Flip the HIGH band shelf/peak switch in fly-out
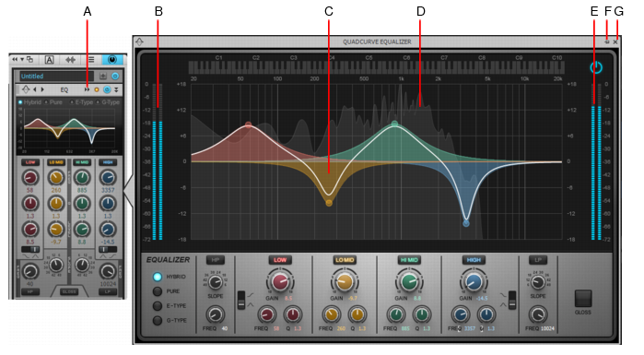Image resolution: width=644 pixels, height=355 pixels. [x=512, y=300]
